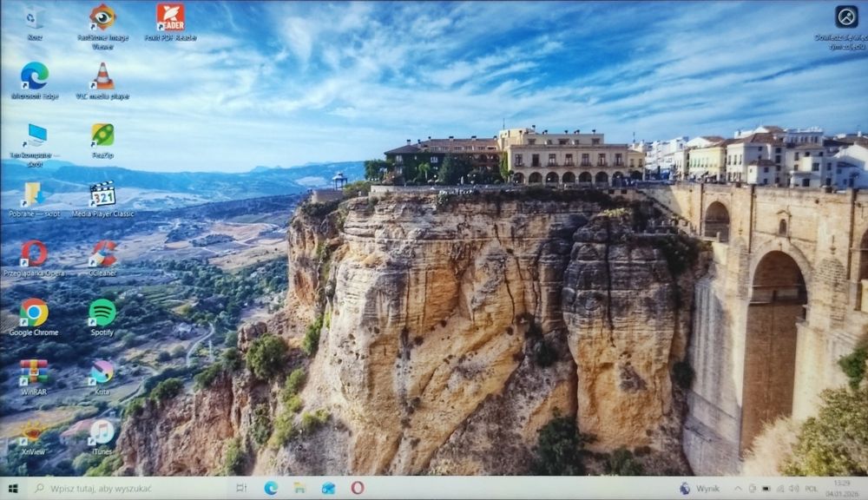The height and width of the screenshot is (500, 868).
Task: Launch Opera from the taskbar
Action: [358, 489]
